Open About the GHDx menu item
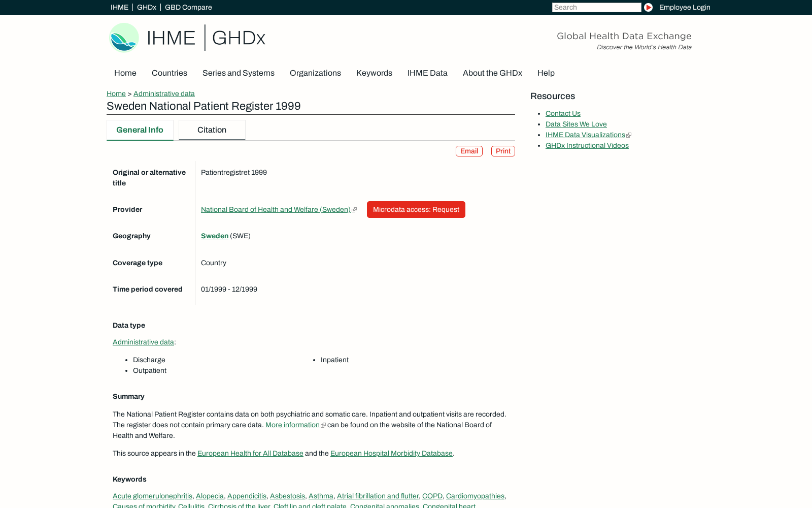The width and height of the screenshot is (812, 508). 492,73
